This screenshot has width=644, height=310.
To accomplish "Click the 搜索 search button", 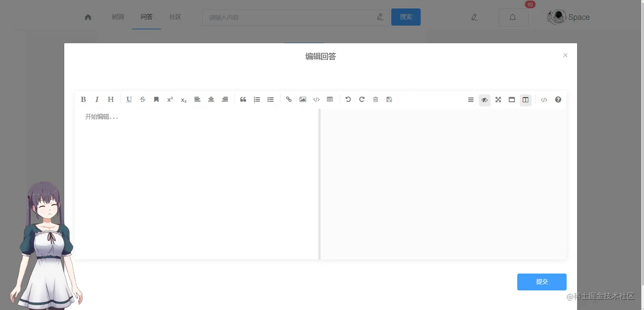I will coord(406,17).
